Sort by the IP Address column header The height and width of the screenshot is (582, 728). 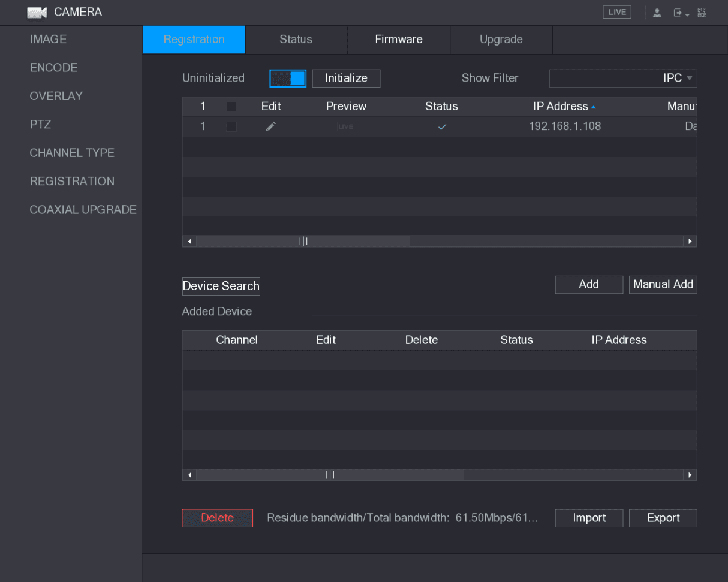tap(564, 107)
